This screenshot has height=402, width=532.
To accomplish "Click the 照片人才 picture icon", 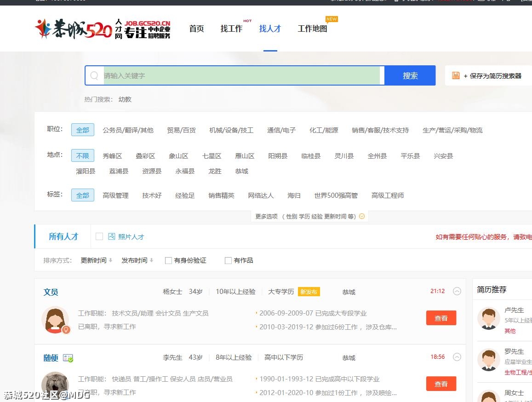I will pos(112,236).
